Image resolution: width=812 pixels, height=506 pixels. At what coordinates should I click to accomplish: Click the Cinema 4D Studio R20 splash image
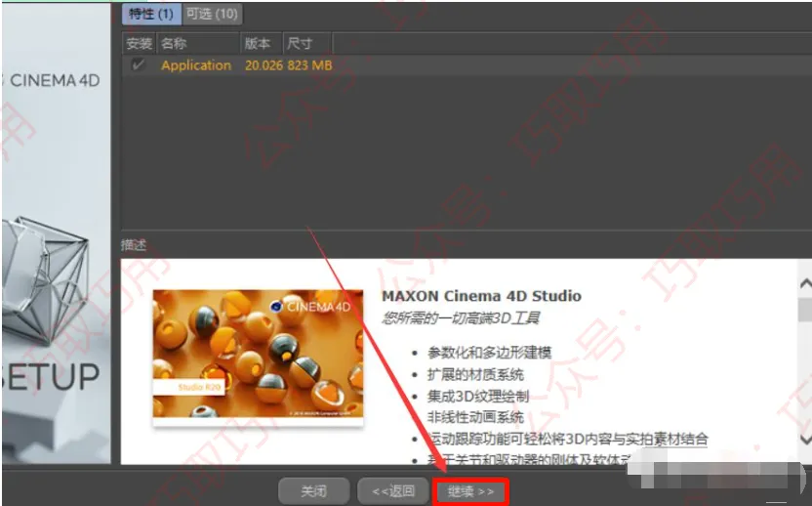tap(258, 355)
